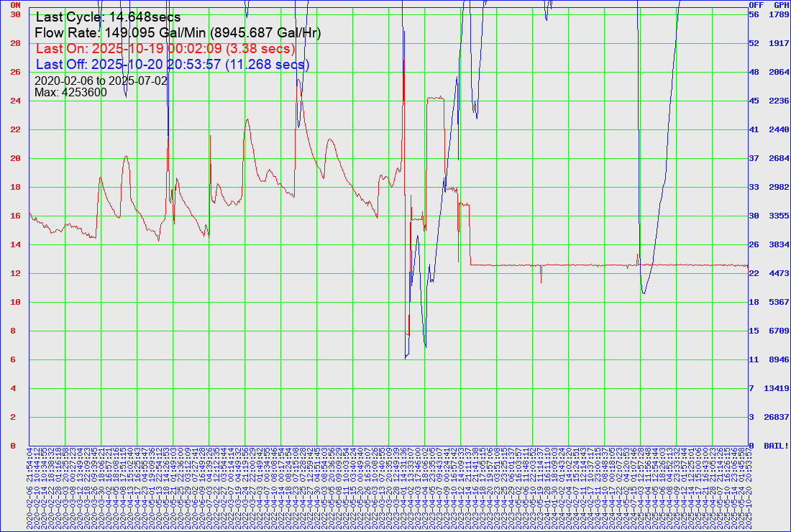Click the red 'ON' axis header
The image size is (791, 532).
14,4
